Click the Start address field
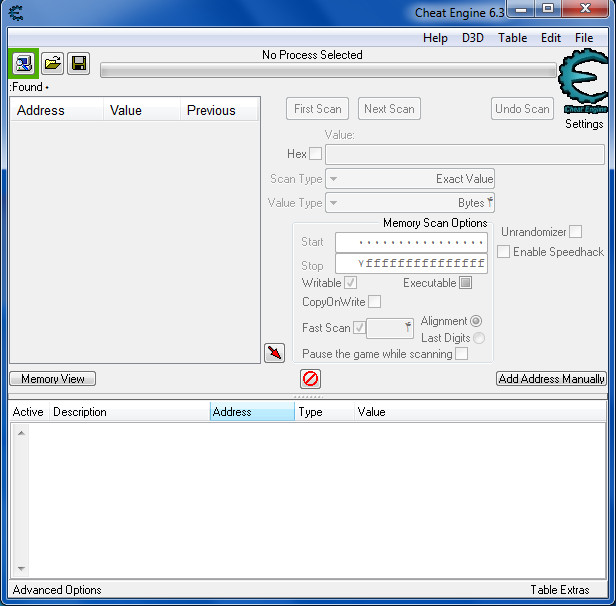 click(411, 242)
